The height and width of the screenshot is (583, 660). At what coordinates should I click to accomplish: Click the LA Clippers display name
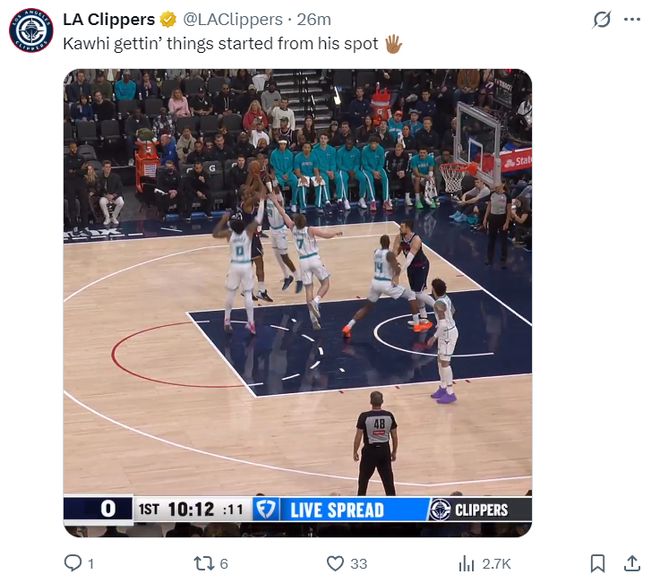click(109, 19)
